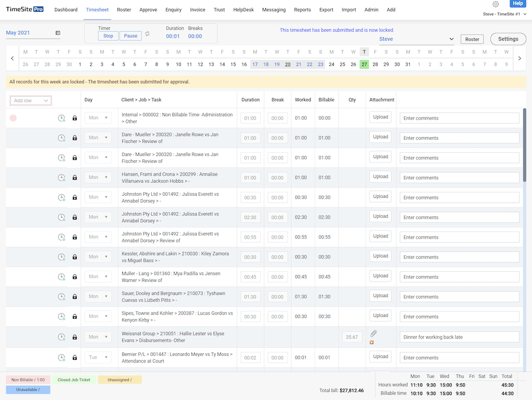The width and height of the screenshot is (532, 400).
Task: Click lock icon on the Kessler, Abshire row
Action: click(74, 257)
